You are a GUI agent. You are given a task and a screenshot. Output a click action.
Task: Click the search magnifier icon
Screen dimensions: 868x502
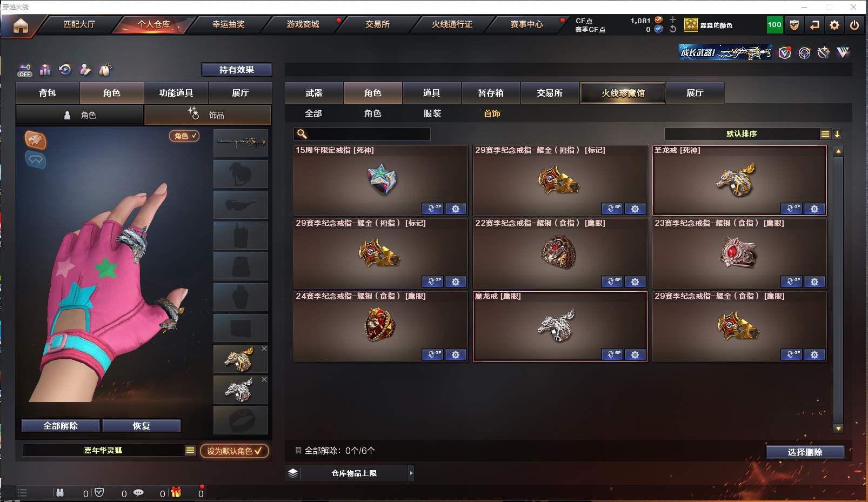click(x=302, y=134)
